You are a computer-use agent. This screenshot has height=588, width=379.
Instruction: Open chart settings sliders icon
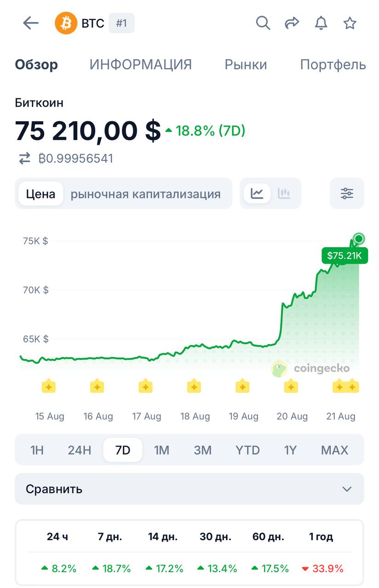click(x=347, y=193)
